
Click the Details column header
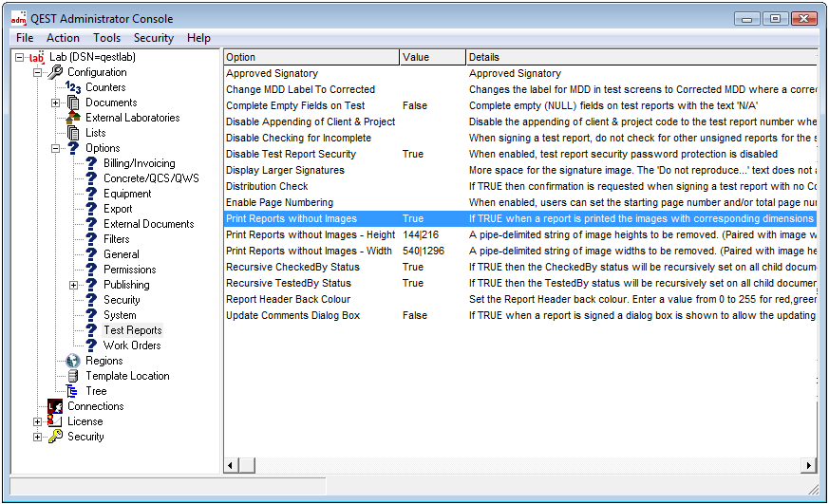tap(640, 57)
